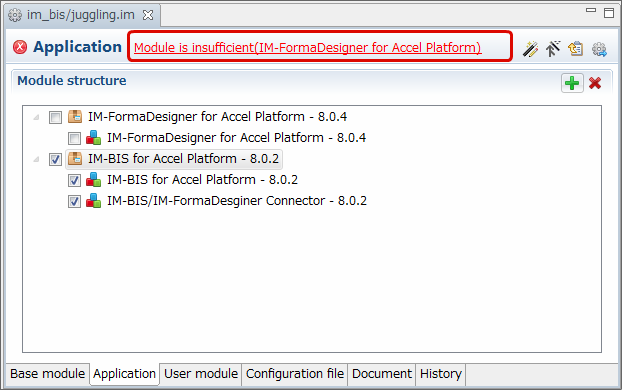Image resolution: width=622 pixels, height=390 pixels.
Task: Select the IM-BIS for Accel Platform child module
Action: [202, 180]
